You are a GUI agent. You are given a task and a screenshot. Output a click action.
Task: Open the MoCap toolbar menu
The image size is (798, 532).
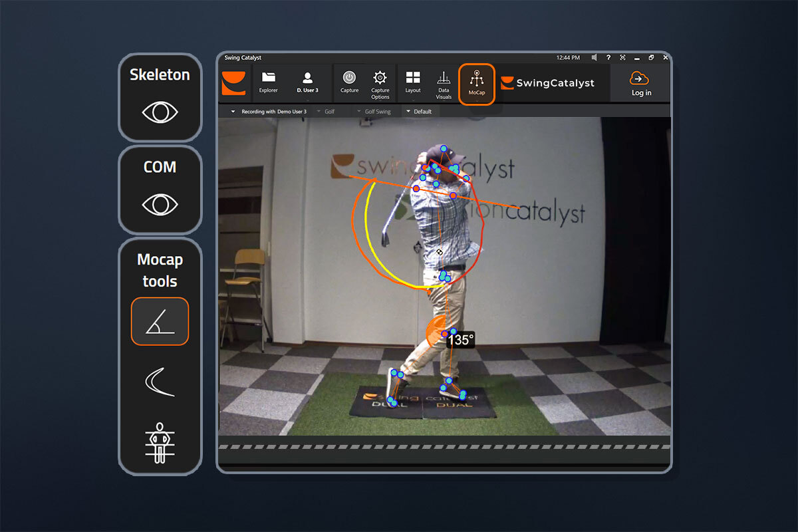[476, 83]
